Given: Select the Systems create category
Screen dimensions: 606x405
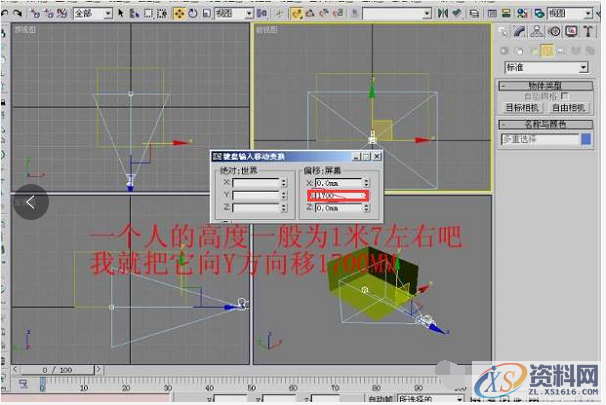Looking at the screenshot, I should tap(590, 51).
